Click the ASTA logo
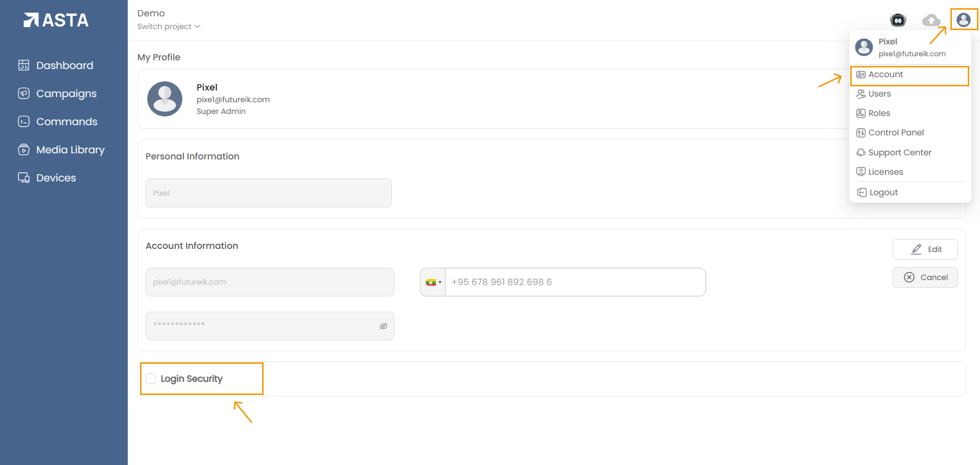 pyautogui.click(x=56, y=20)
